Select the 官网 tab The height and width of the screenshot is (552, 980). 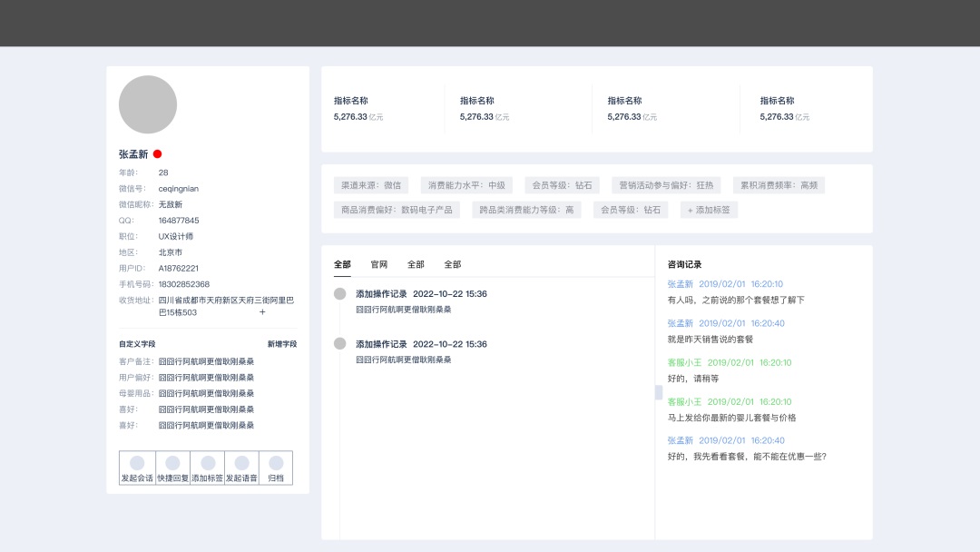coord(379,265)
